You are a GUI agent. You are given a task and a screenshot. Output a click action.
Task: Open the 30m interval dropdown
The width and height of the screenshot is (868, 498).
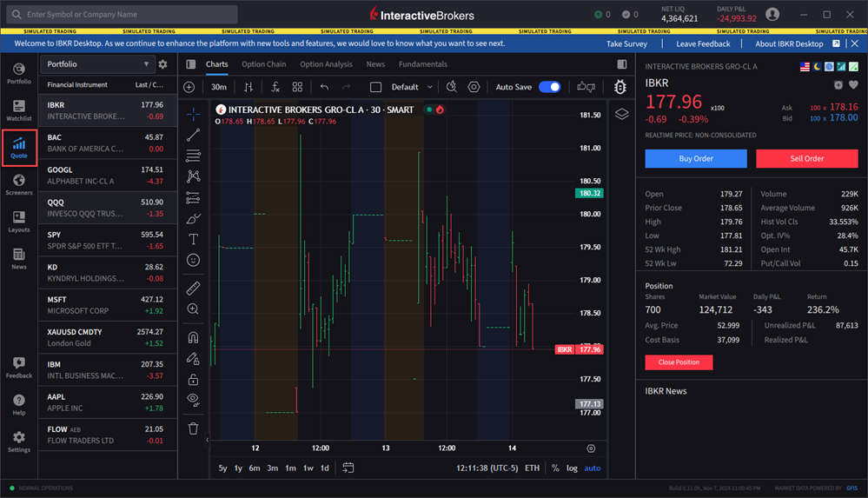tap(219, 87)
